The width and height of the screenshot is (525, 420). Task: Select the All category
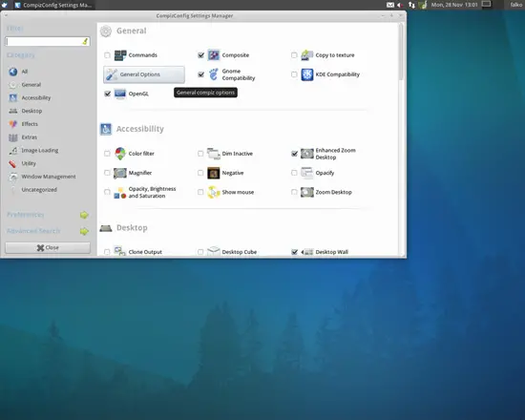(25, 72)
